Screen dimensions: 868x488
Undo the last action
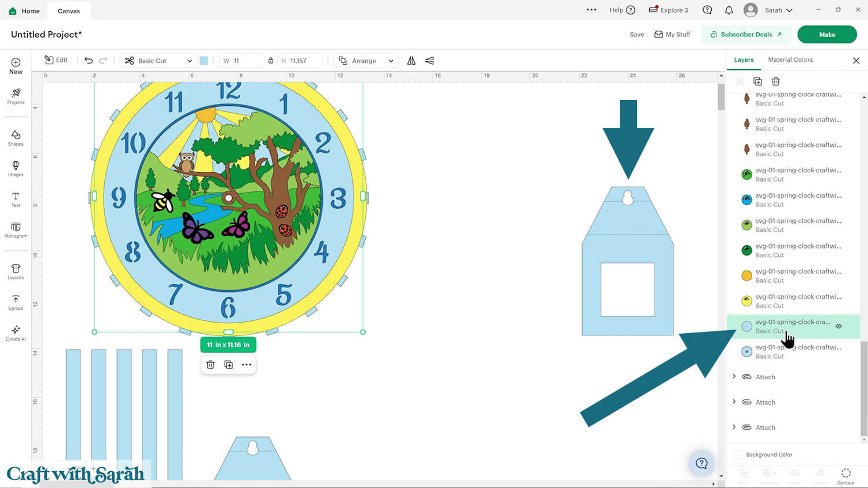(89, 60)
